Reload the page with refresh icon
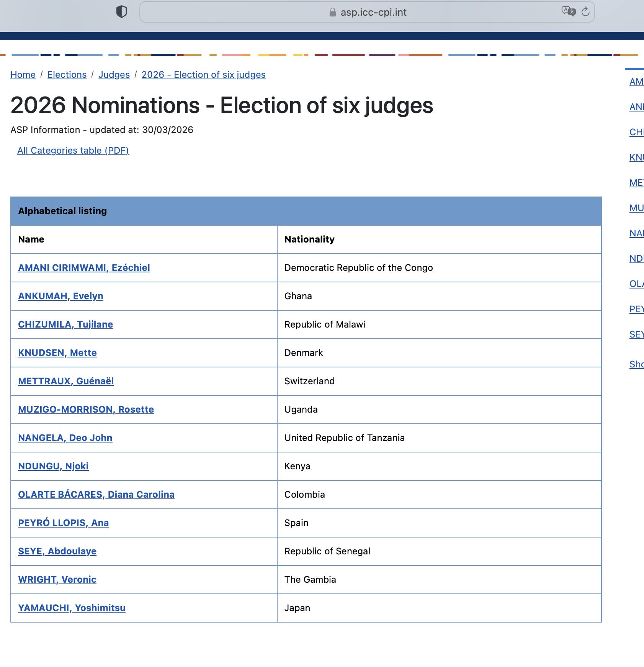Image resolution: width=644 pixels, height=667 pixels. coord(585,12)
